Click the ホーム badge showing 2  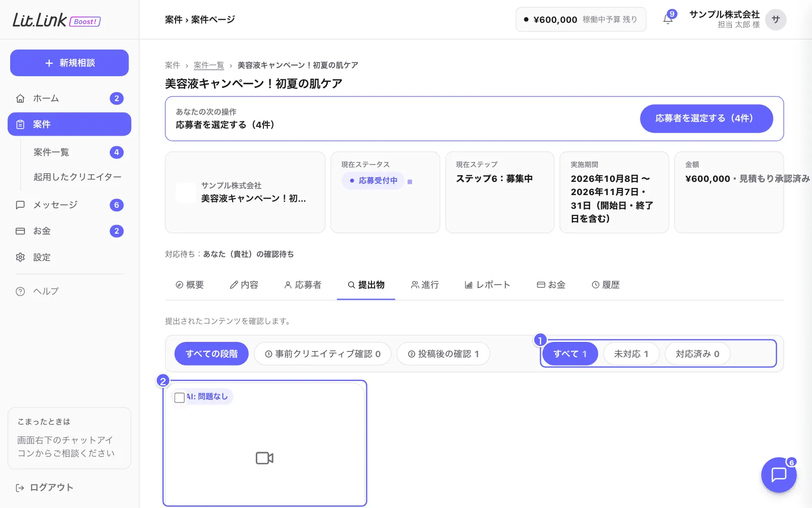coord(117,99)
